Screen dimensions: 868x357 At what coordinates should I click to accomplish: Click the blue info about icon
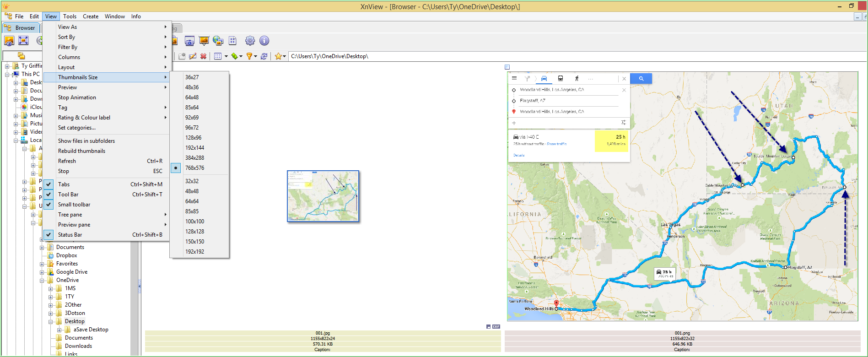point(264,41)
